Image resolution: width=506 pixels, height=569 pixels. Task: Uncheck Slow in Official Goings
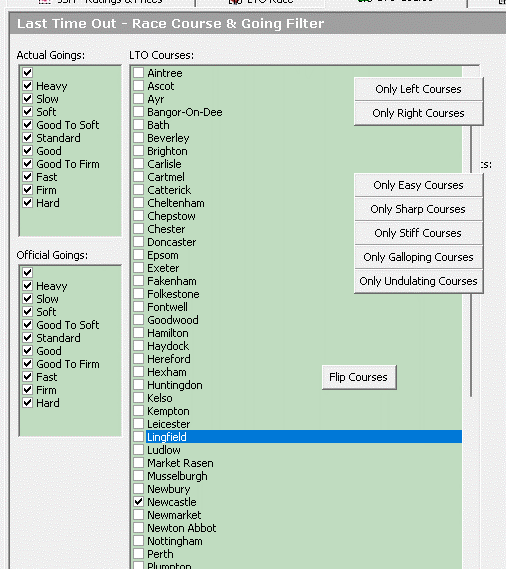[28, 299]
